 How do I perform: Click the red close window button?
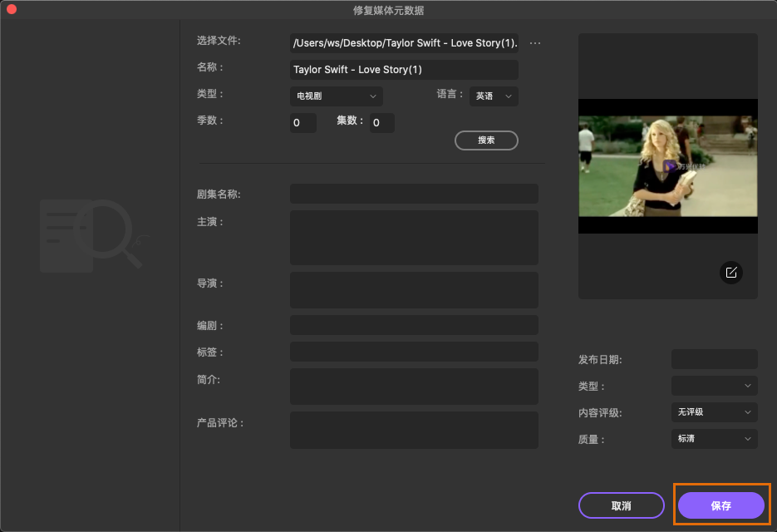(x=12, y=10)
